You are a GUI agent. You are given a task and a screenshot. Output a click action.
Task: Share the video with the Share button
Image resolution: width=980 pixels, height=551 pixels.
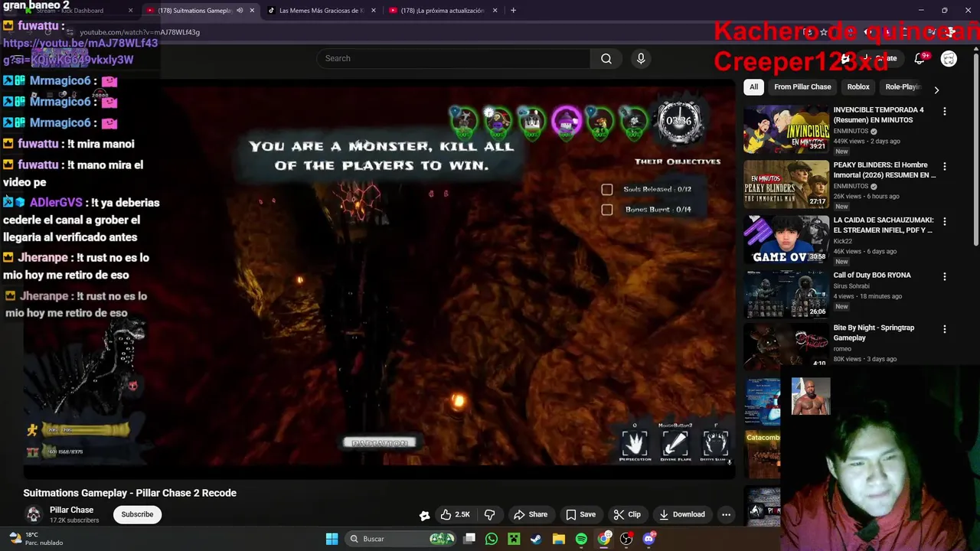(x=531, y=514)
